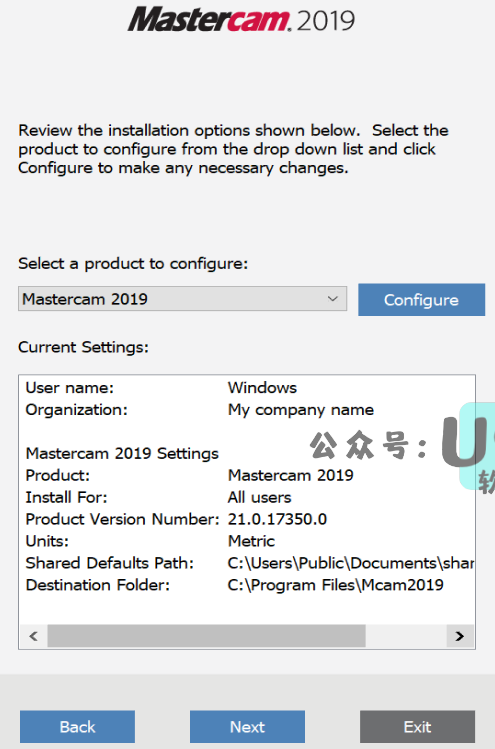Select the Mastercam 2019 combo box

coord(183,299)
